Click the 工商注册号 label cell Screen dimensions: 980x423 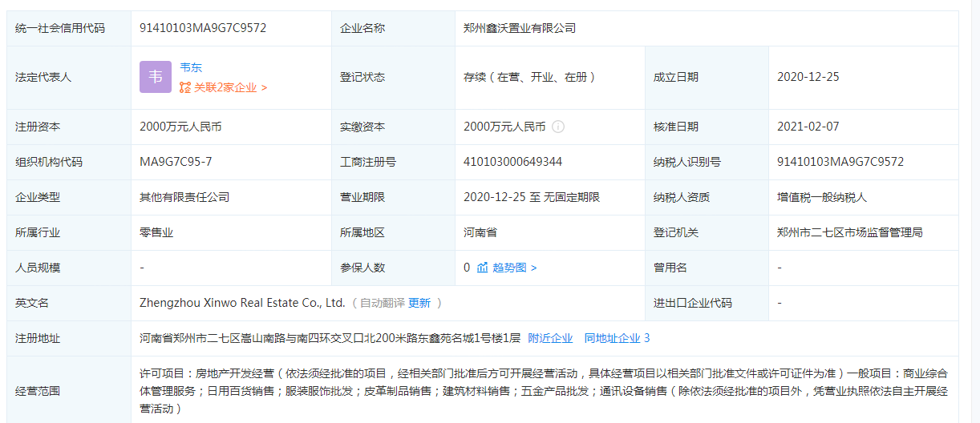[393, 162]
